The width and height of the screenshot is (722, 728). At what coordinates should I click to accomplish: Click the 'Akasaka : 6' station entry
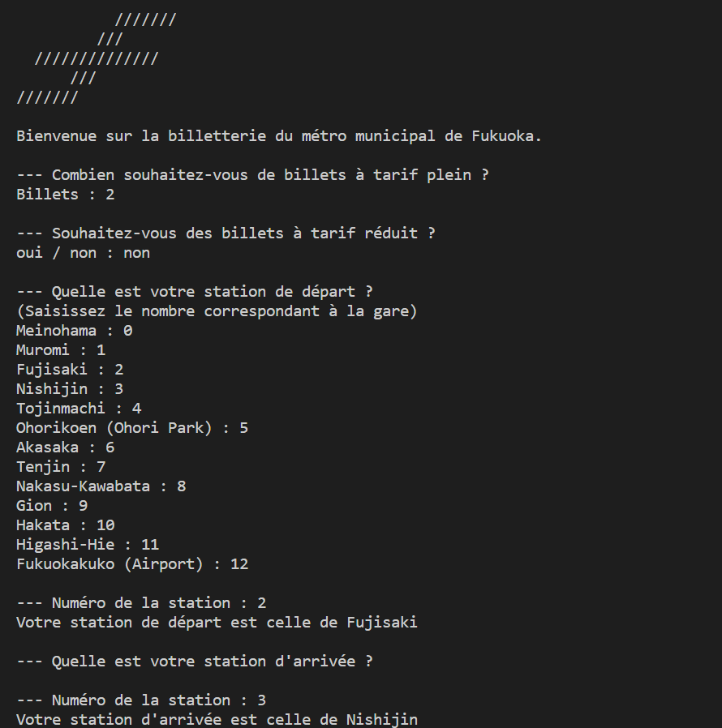66,448
